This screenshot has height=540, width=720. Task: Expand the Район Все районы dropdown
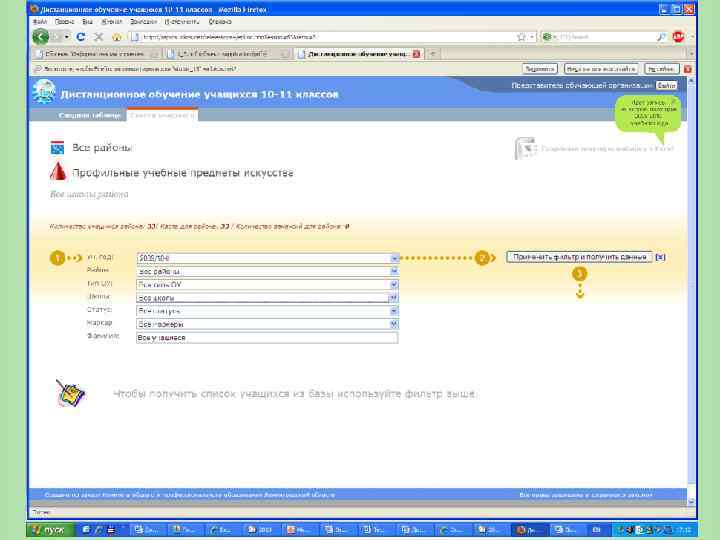[x=394, y=271]
